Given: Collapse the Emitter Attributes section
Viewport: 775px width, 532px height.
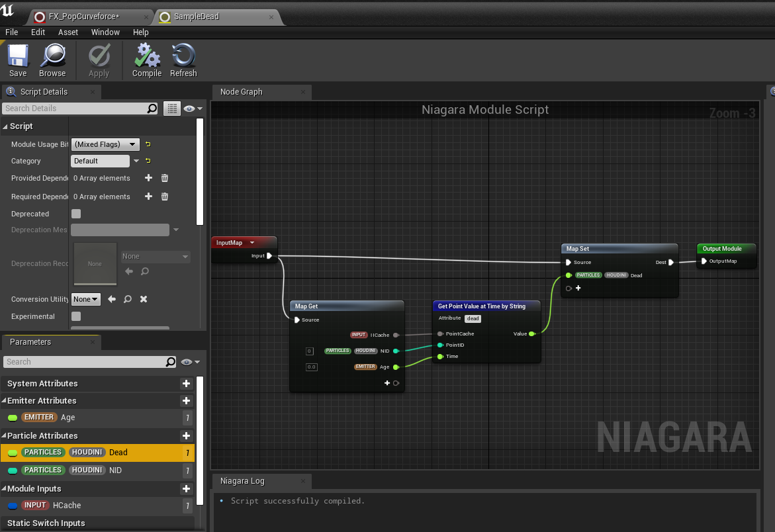Looking at the screenshot, I should [x=4, y=400].
